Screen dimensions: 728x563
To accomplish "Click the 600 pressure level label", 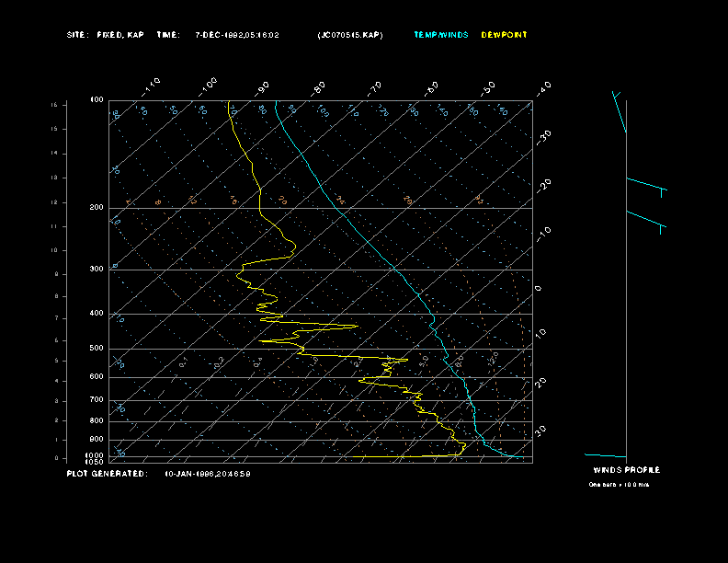I will 97,377.
